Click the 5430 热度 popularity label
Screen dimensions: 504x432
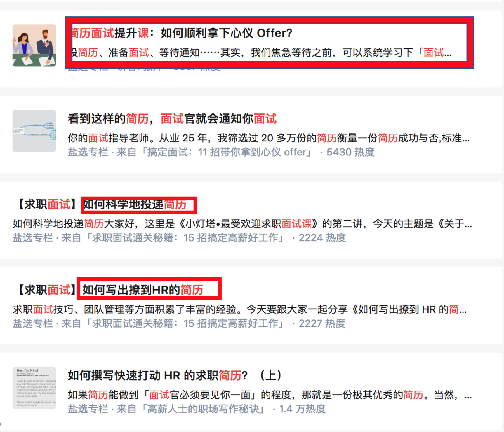350,152
